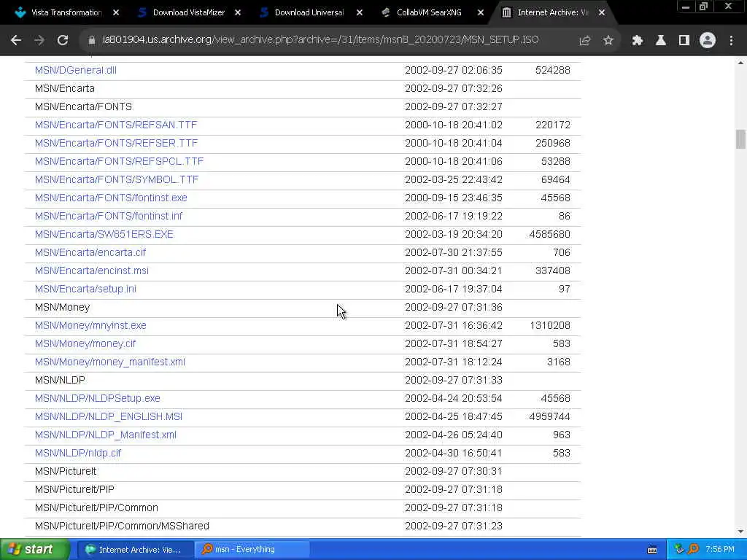Open the REFSER.TTF font file link
This screenshot has width=747, height=560.
(116, 143)
